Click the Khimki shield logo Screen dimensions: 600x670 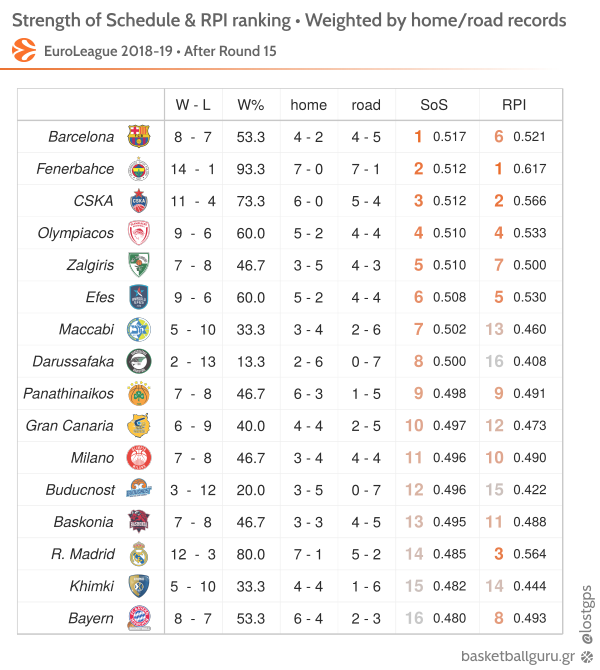click(139, 586)
